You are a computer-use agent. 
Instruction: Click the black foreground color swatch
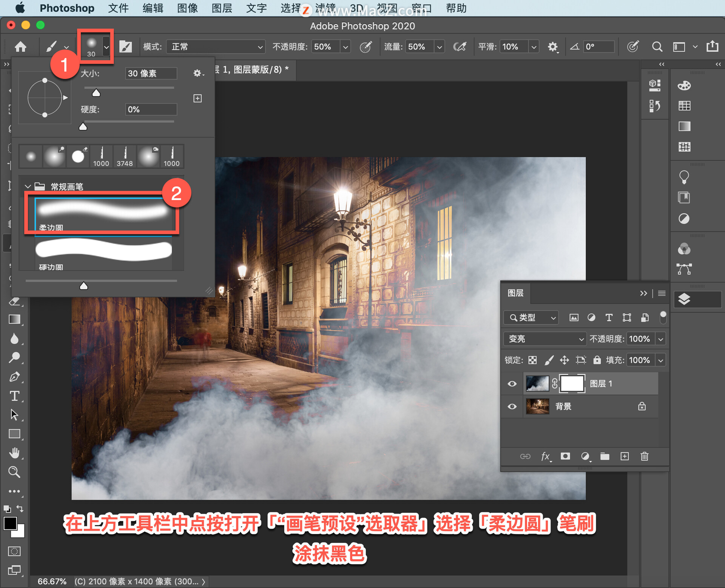coord(10,523)
